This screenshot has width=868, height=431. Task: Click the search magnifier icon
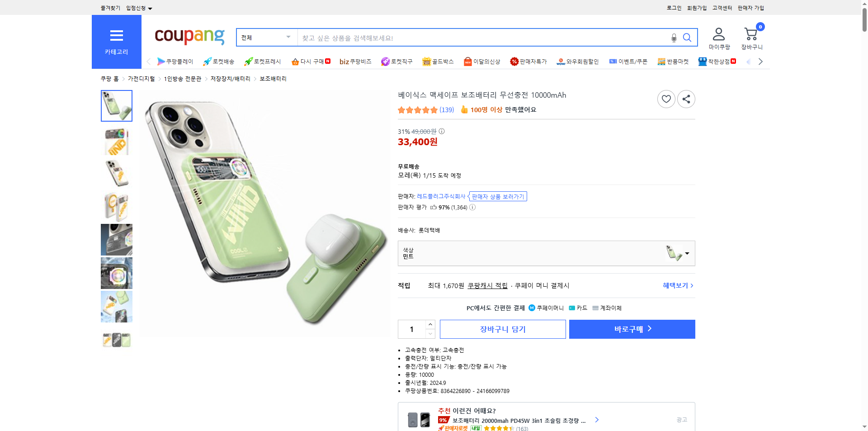(687, 38)
